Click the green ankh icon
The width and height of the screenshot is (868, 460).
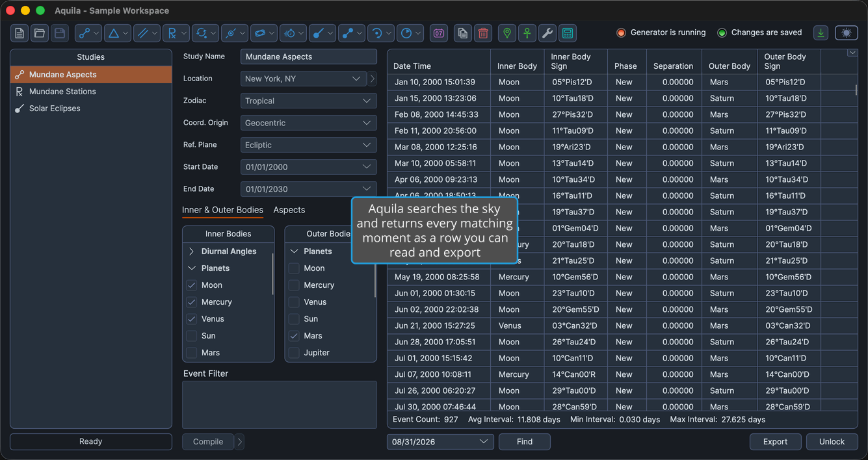click(527, 33)
